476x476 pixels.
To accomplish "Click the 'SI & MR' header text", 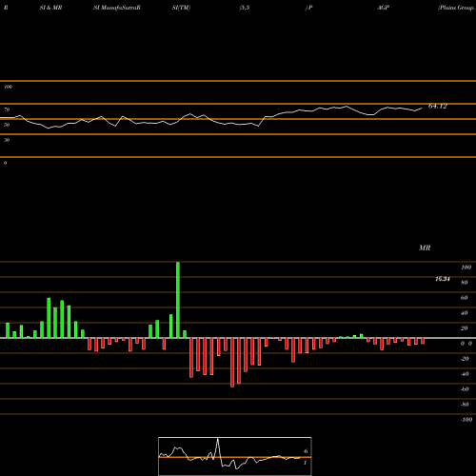I will click(x=50, y=8).
